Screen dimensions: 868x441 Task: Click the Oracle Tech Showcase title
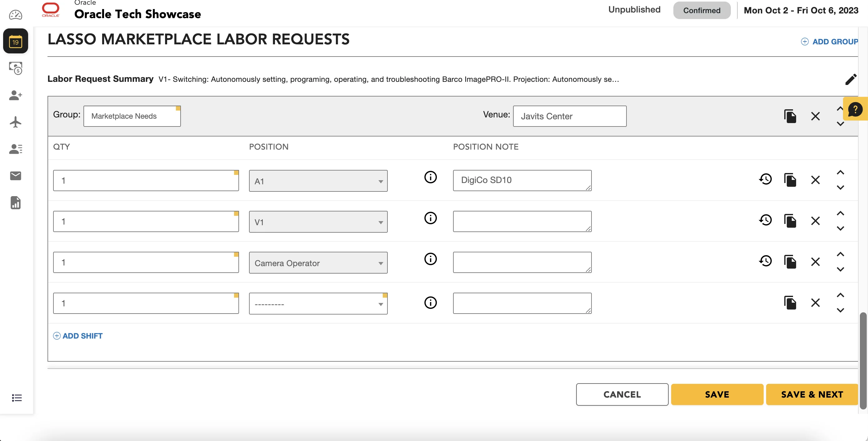click(x=137, y=14)
